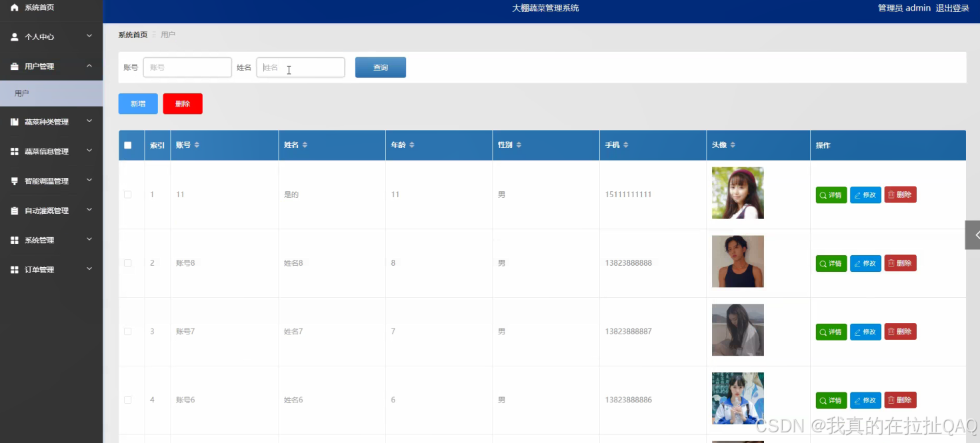This screenshot has width=980, height=443.
Task: Click the avatar thumbnail of 姓名6
Action: (738, 398)
